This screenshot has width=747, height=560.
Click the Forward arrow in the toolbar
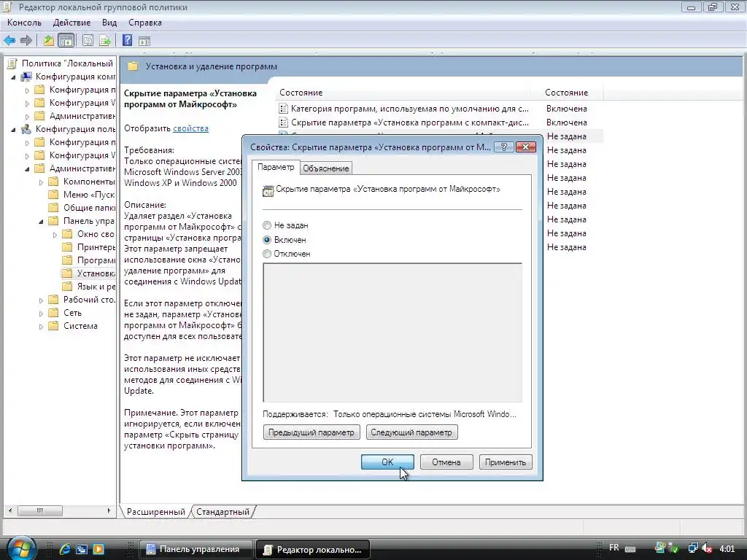click(x=26, y=41)
